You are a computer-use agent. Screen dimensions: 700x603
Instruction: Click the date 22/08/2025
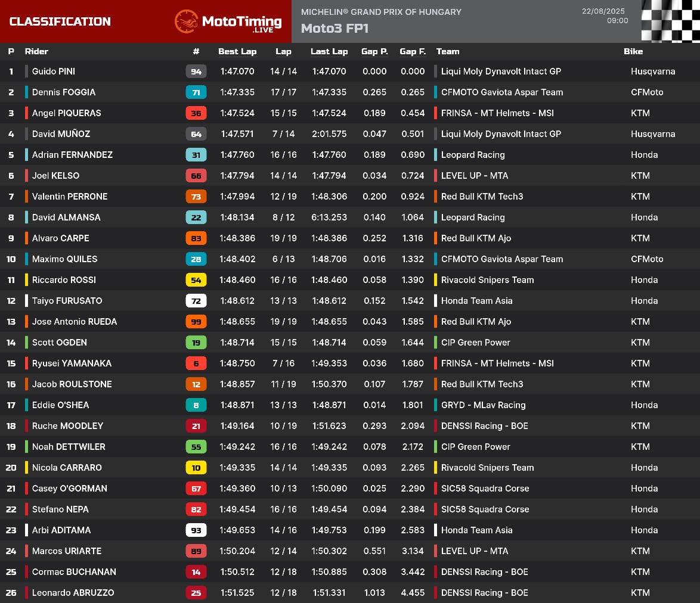click(603, 11)
